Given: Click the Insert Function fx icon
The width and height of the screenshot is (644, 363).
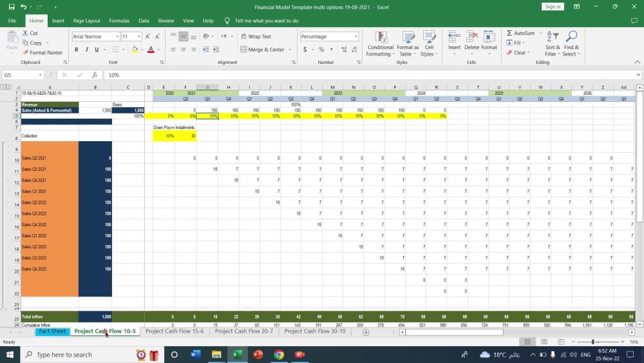Looking at the screenshot, I should 95,75.
